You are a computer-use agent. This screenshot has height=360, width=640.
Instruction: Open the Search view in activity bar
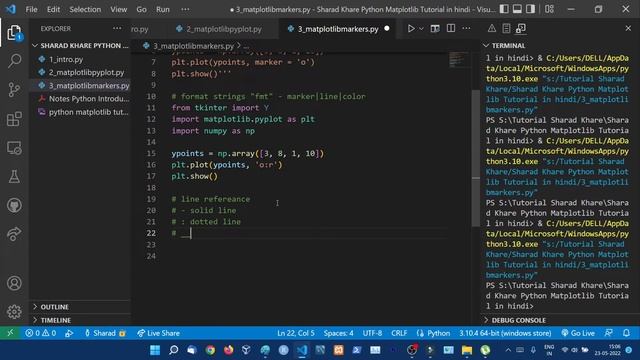(14, 61)
